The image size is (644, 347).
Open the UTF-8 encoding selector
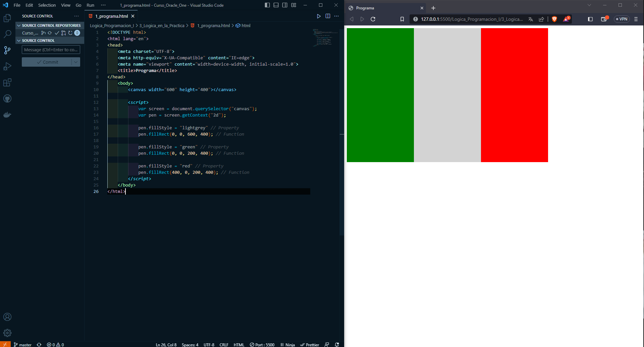(209, 344)
